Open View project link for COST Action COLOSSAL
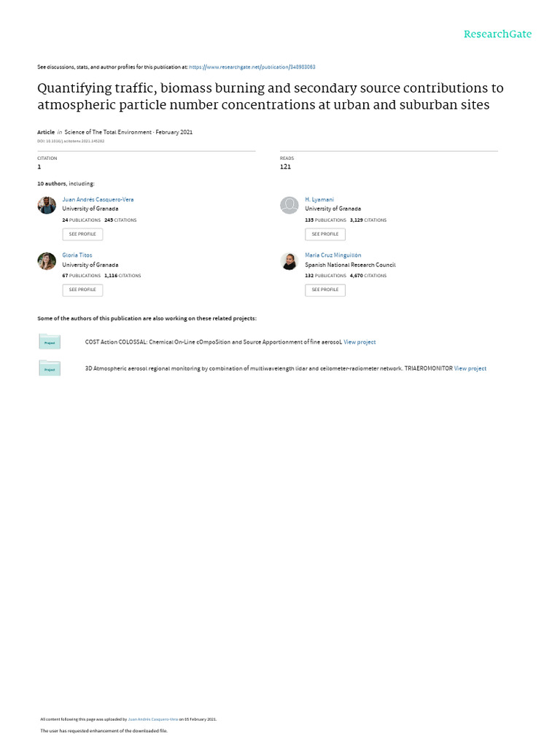This screenshot has height=747, width=560. (359, 342)
